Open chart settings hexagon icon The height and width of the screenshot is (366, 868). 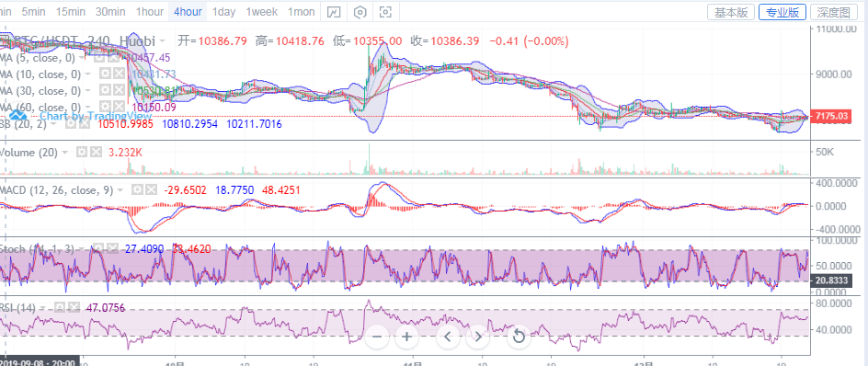pyautogui.click(x=360, y=12)
